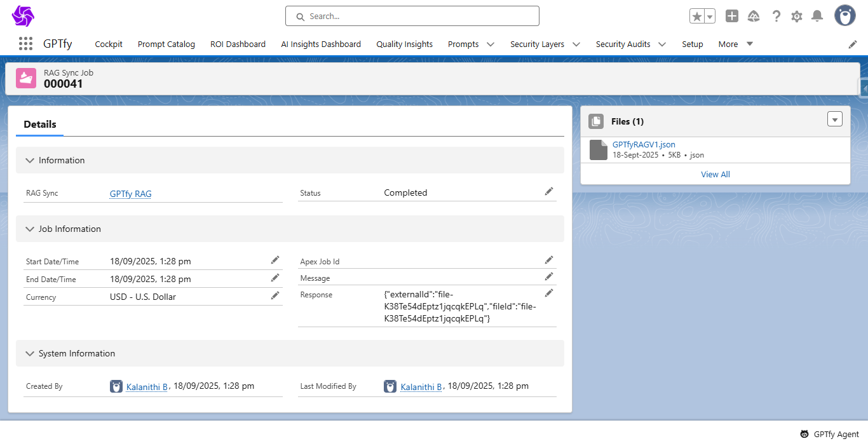This screenshot has width=868, height=446.
Task: Click the Start Date/Time edit pencil
Action: (x=275, y=260)
